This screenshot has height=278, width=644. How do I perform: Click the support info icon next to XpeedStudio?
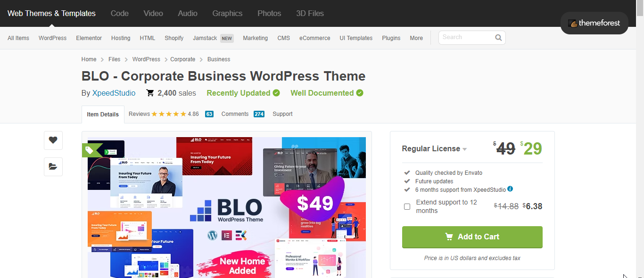point(510,189)
